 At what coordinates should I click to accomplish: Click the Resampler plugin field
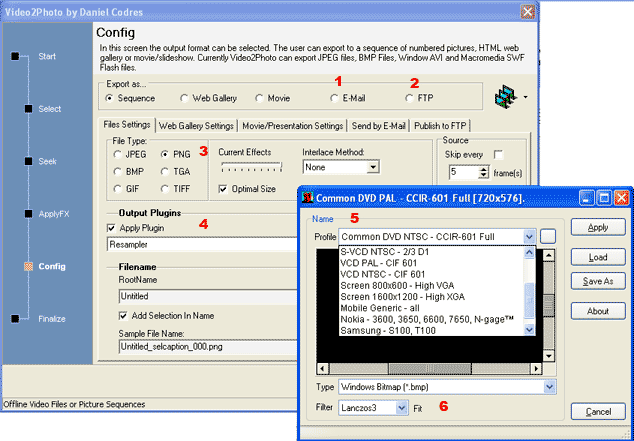click(x=202, y=245)
